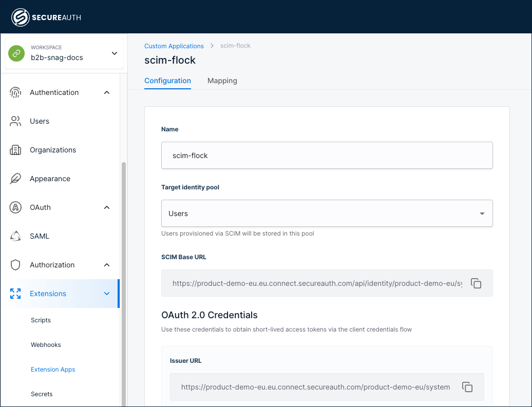Screen dimensions: 532x407
Task: Click the green workspace link icon
Action: point(16,53)
